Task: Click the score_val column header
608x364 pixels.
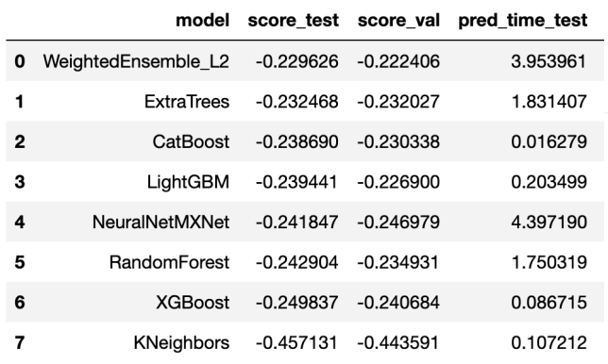Action: tap(398, 21)
